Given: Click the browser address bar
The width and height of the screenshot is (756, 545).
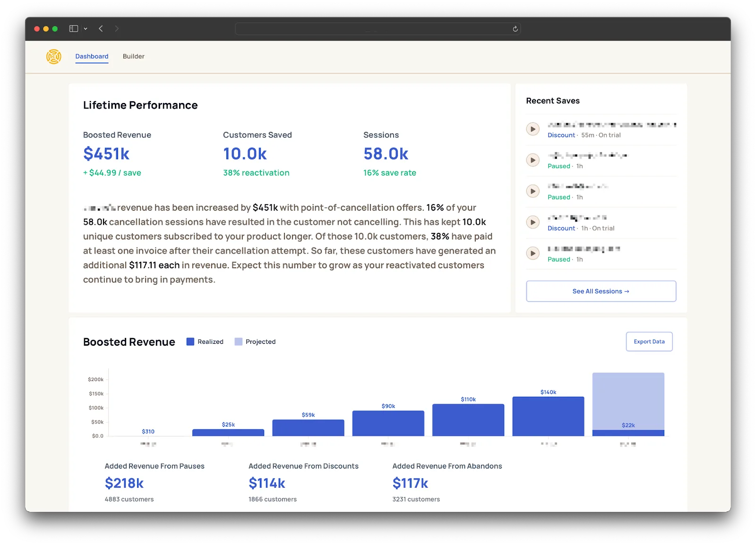Looking at the screenshot, I should pos(378,29).
